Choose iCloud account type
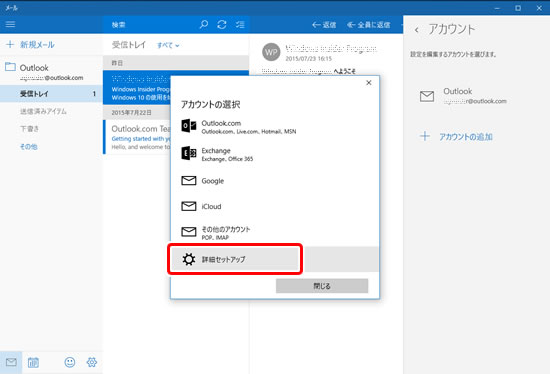The image size is (550, 374). pyautogui.click(x=274, y=206)
